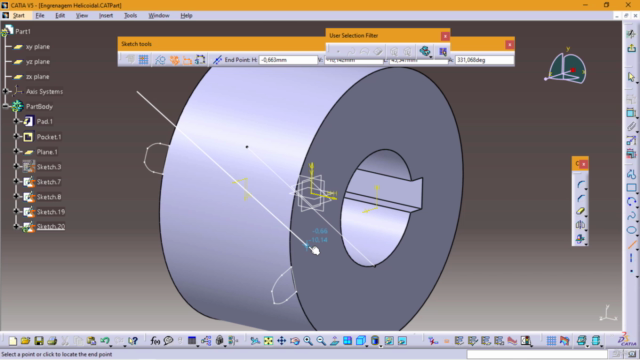Select the Rectangle sketch tool
Image resolution: width=640 pixels, height=360 pixels.
tap(631, 188)
